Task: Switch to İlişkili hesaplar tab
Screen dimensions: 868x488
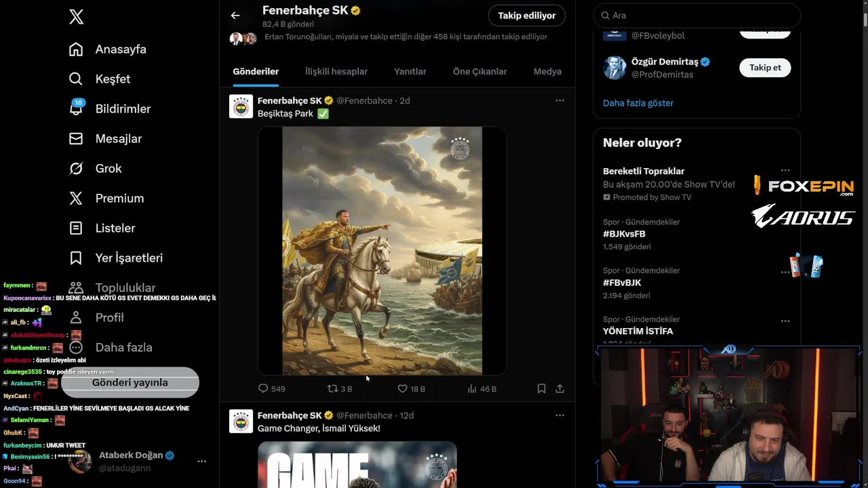Action: tap(336, 71)
